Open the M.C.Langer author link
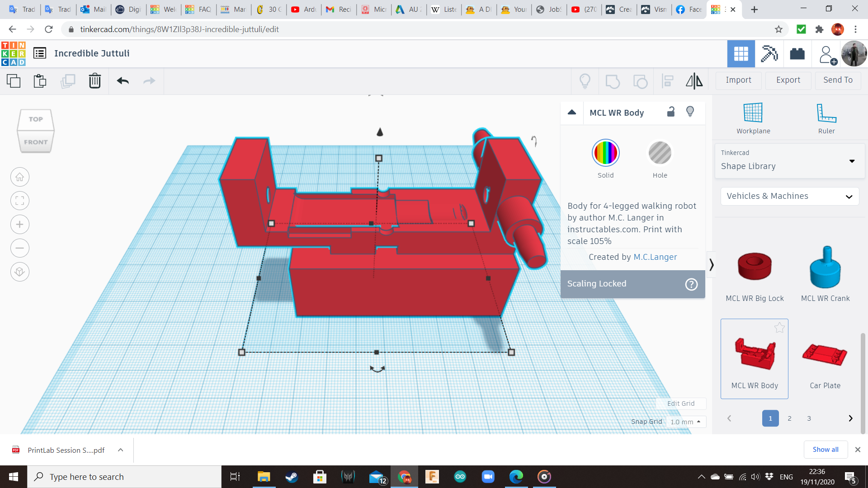 [x=655, y=257]
